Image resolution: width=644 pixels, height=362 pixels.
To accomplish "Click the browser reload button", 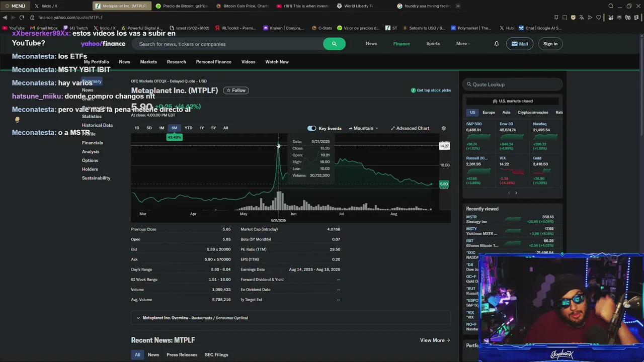I will coord(22,18).
